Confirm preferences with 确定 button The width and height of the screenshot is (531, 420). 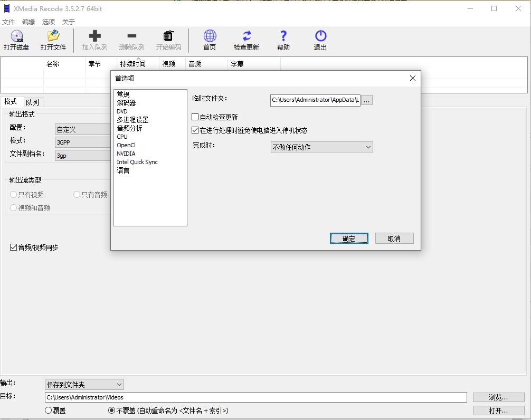coord(349,238)
